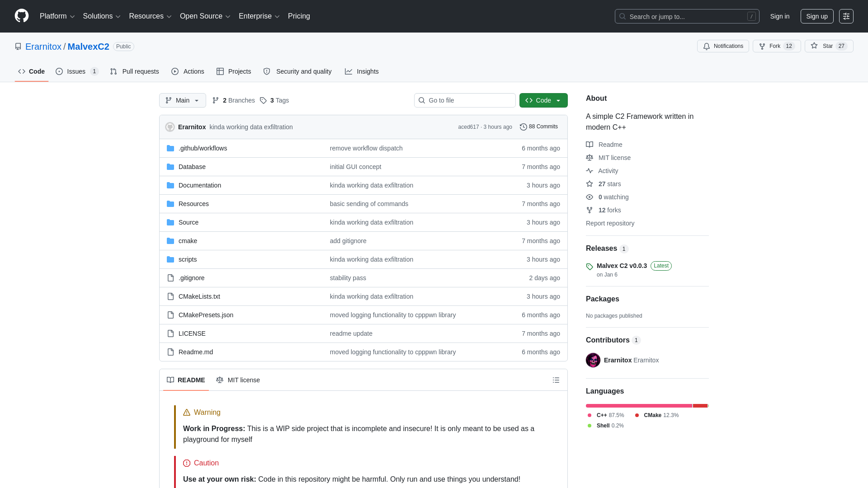The width and height of the screenshot is (868, 488).
Task: Open the Main branch selector dropdown
Action: tap(183, 100)
